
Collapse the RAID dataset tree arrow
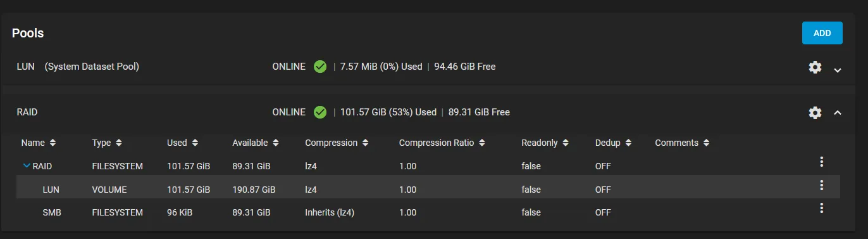(27, 166)
